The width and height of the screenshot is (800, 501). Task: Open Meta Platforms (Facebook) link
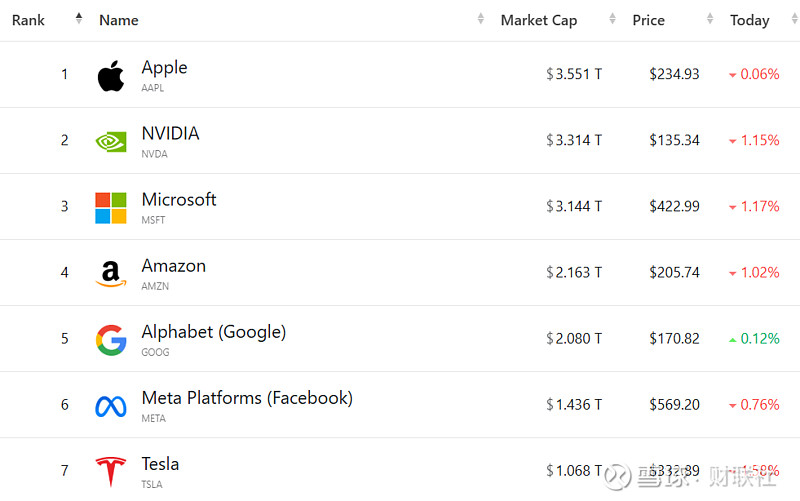(x=247, y=397)
